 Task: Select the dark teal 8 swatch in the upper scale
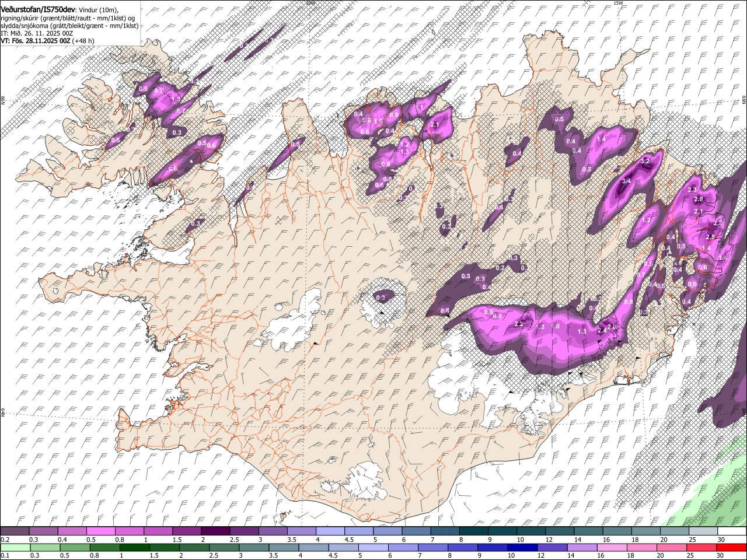(x=473, y=531)
